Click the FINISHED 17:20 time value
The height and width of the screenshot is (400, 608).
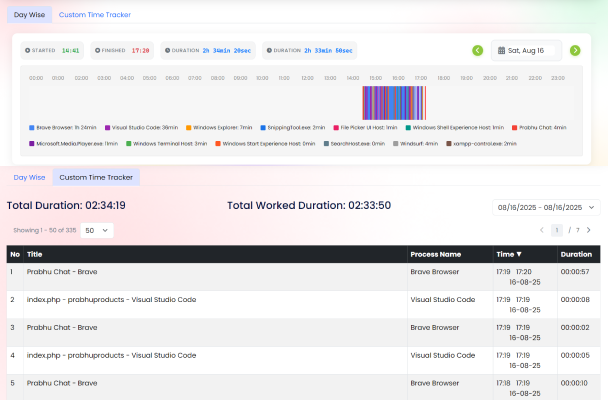pyautogui.click(x=140, y=50)
